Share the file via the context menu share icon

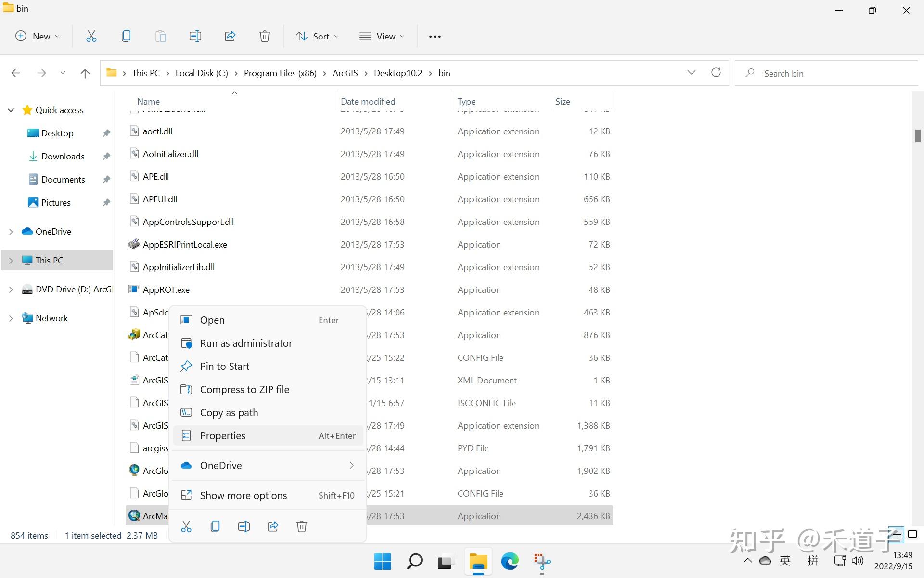tap(272, 526)
